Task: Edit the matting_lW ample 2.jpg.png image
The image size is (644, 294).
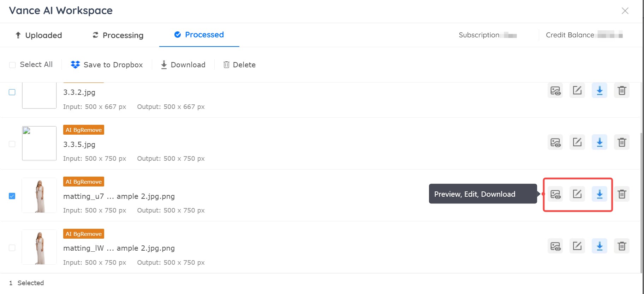Action: tap(577, 246)
